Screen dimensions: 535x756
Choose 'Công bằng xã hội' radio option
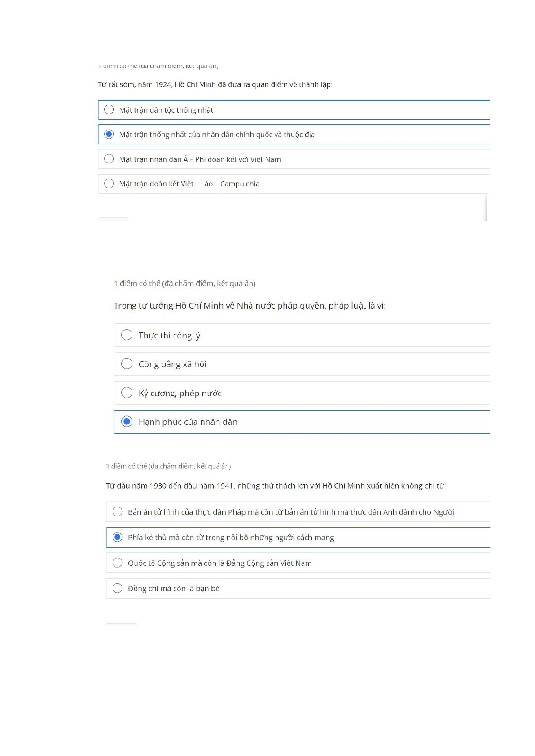point(127,364)
